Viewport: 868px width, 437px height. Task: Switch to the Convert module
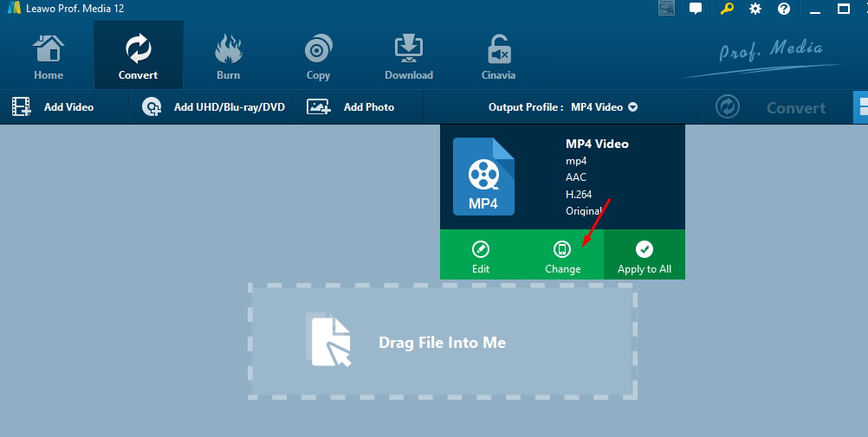click(138, 55)
